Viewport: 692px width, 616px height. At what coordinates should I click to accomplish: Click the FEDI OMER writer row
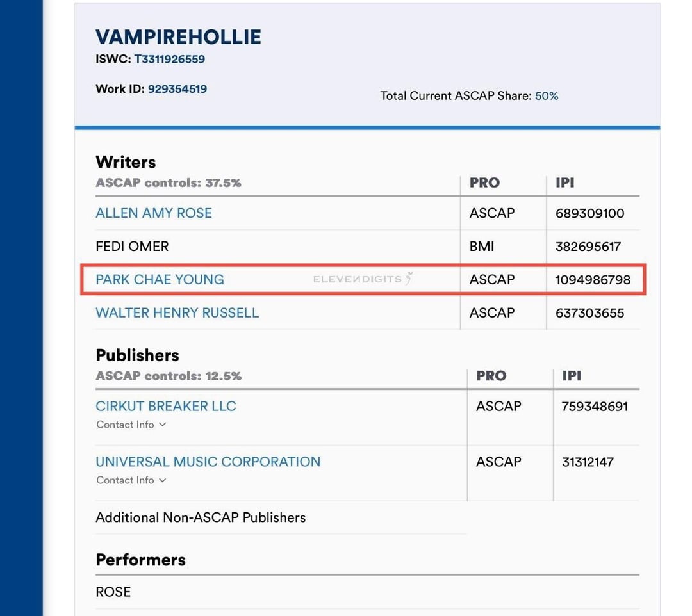[367, 246]
